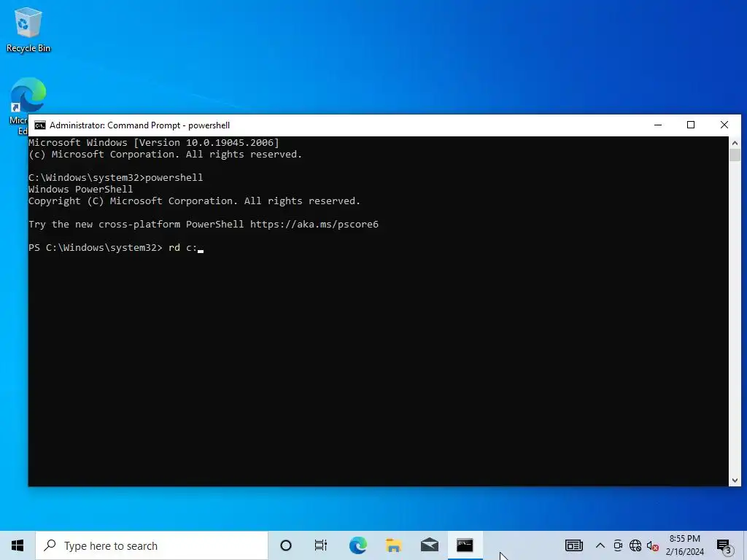Open network status tray icon
Image resolution: width=747 pixels, height=560 pixels.
(635, 545)
